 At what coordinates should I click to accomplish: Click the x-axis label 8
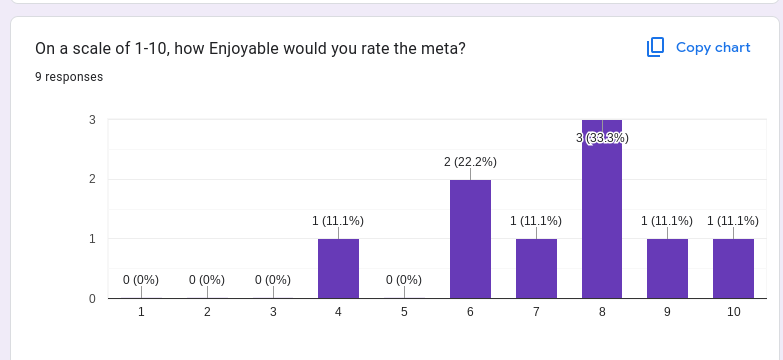(x=602, y=312)
